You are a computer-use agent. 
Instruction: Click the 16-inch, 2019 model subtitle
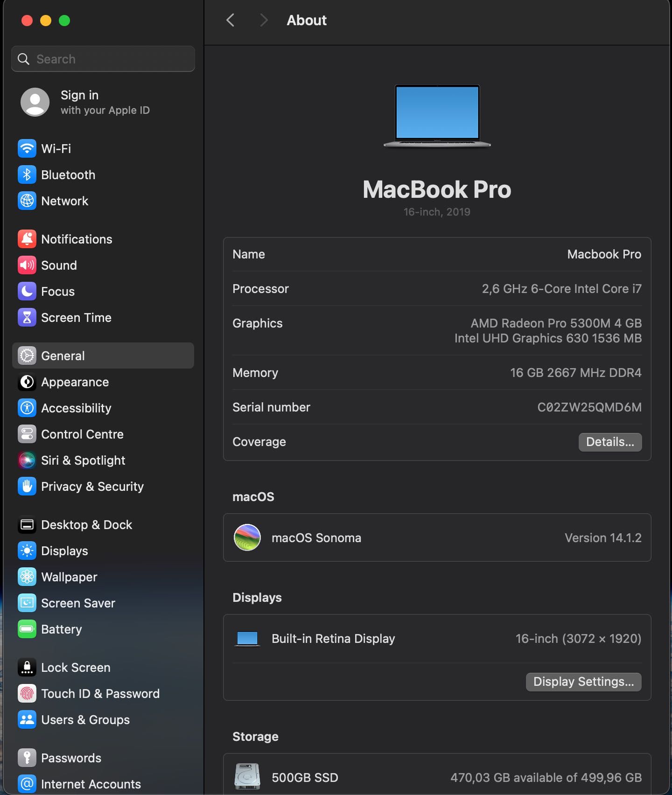pos(437,212)
